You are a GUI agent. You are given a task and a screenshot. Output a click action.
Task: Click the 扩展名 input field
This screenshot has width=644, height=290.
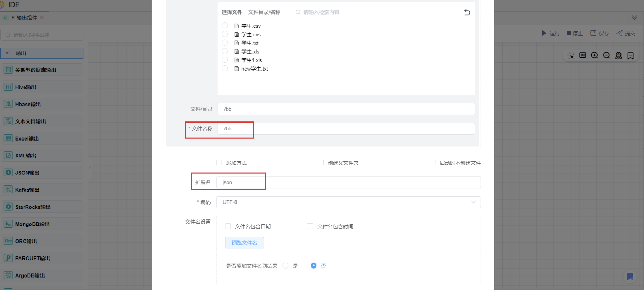click(x=348, y=182)
